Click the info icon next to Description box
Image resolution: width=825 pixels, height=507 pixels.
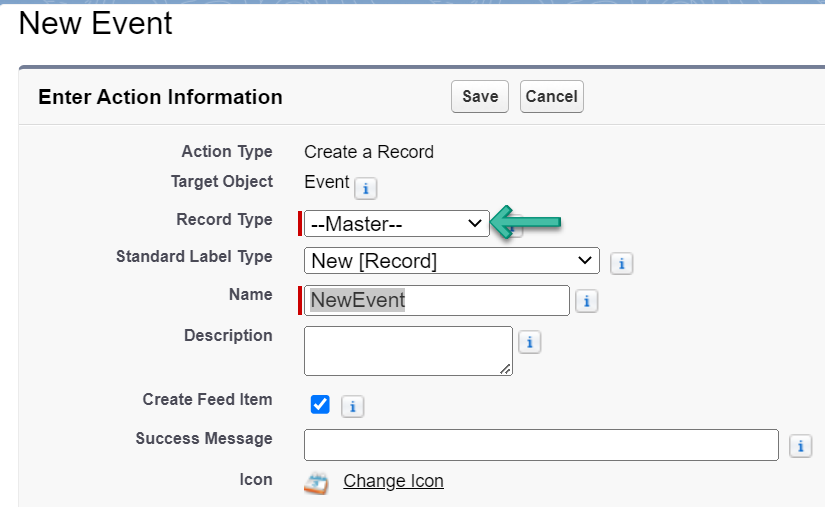pos(529,343)
